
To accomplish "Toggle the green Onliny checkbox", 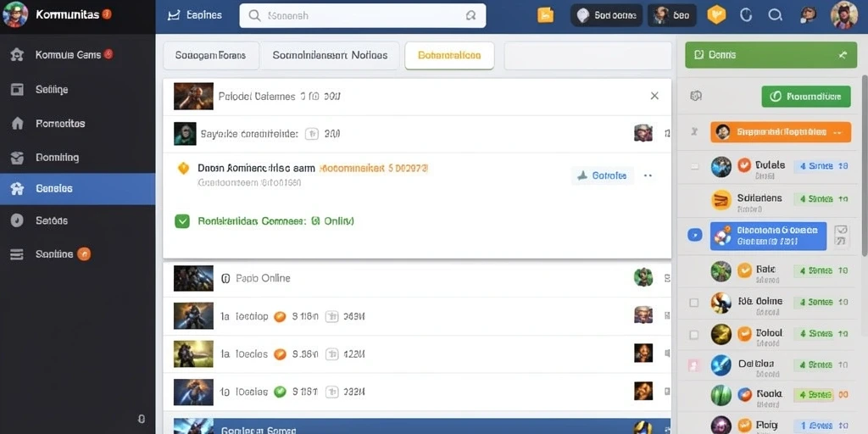I will coord(182,221).
